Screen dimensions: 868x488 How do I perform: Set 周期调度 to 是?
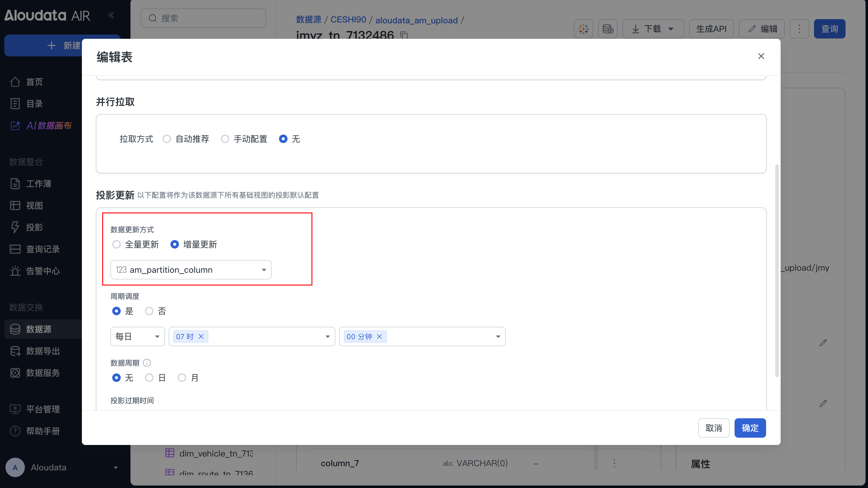pos(116,311)
